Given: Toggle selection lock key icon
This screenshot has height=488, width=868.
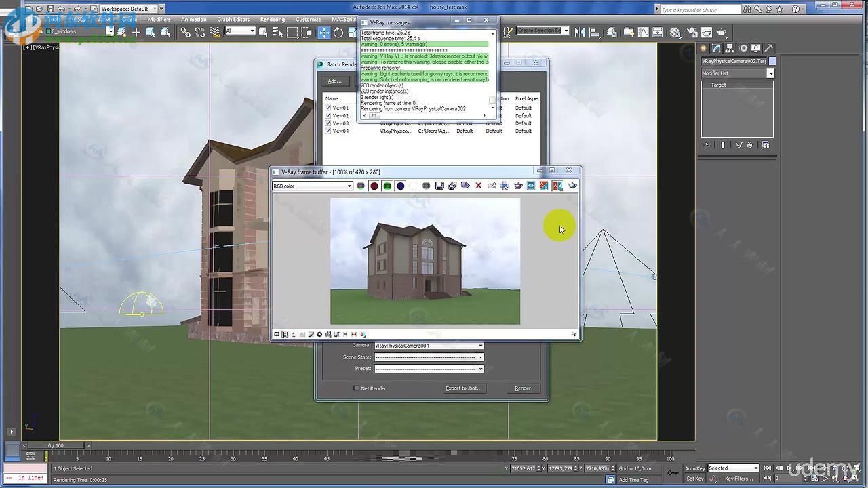Looking at the screenshot, I should (672, 473).
